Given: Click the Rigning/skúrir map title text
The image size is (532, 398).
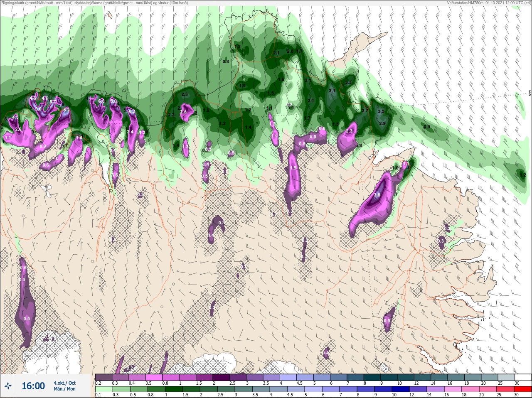Looking at the screenshot, I should tap(95, 3).
